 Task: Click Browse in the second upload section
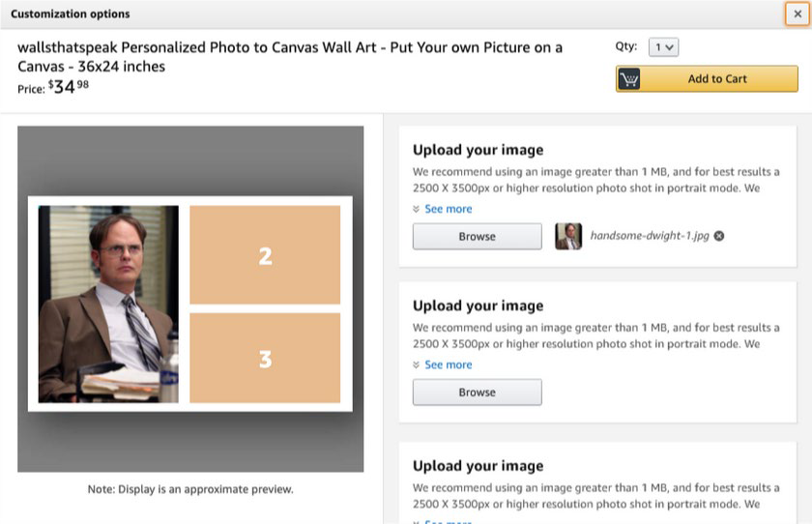click(477, 392)
